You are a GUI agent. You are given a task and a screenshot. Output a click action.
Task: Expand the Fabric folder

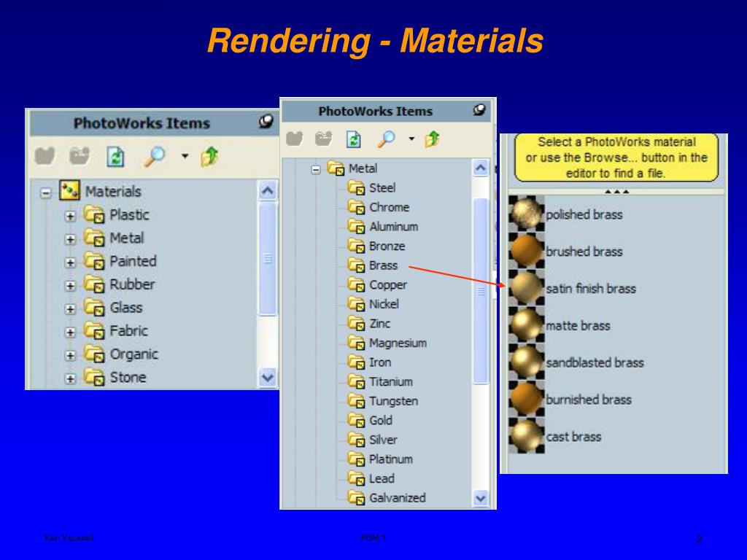[70, 332]
